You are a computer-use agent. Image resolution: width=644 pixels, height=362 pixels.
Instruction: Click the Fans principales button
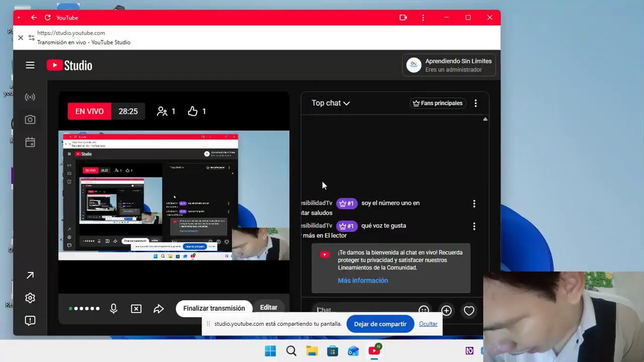pos(438,103)
